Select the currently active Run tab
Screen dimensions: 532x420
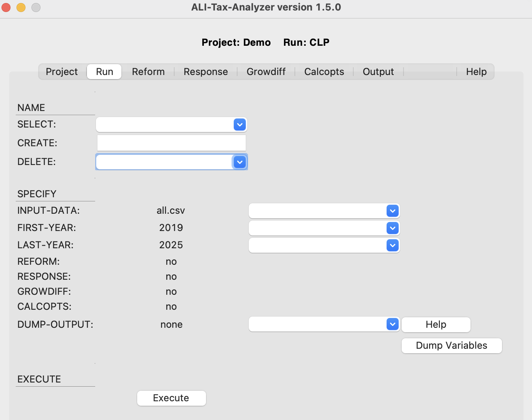[x=104, y=71]
